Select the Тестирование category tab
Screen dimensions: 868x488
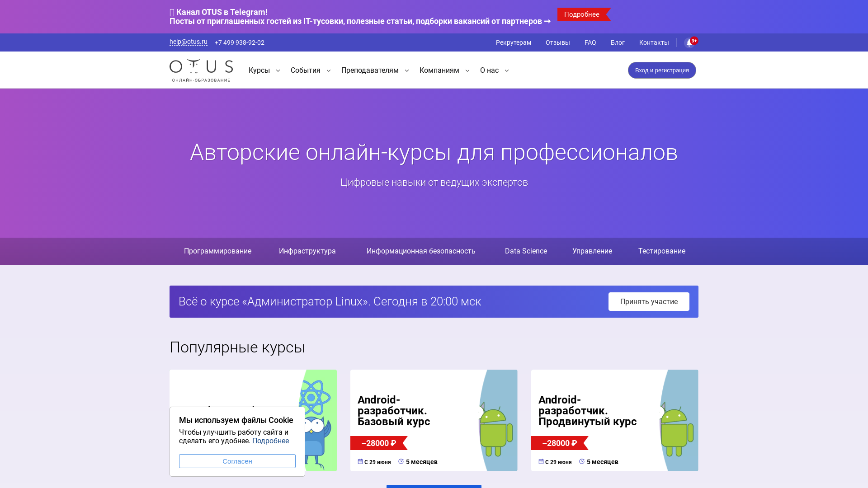click(662, 251)
